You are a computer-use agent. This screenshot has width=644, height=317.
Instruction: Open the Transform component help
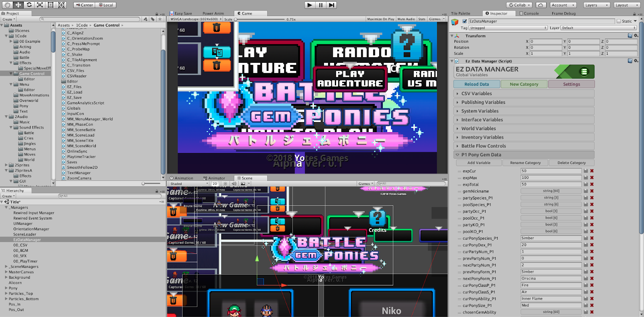(630, 35)
